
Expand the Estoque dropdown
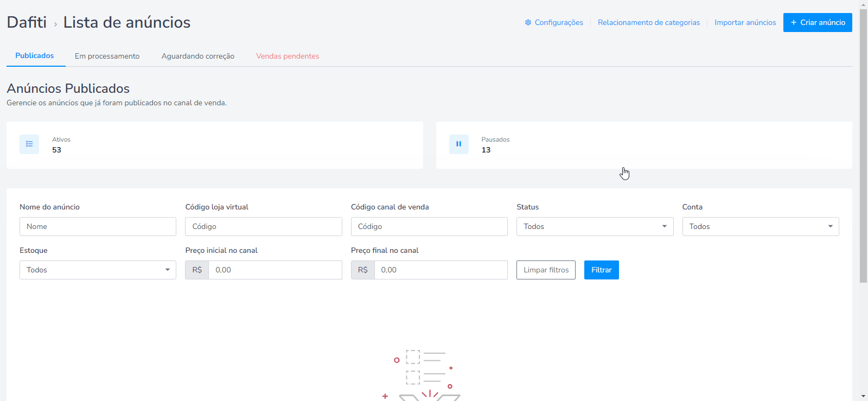point(98,270)
